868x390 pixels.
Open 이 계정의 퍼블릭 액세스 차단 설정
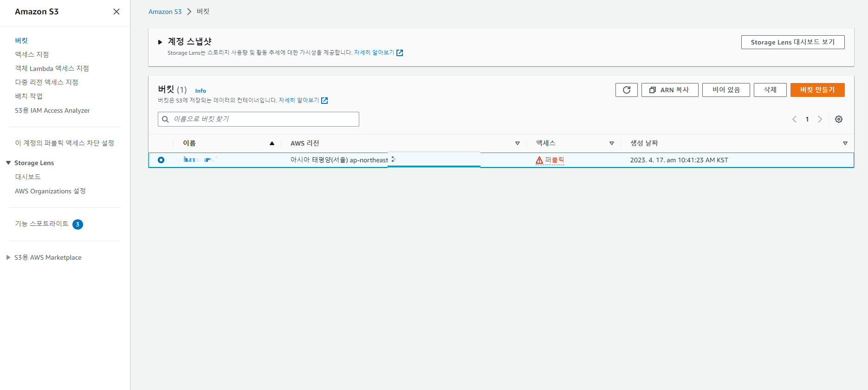(x=65, y=143)
